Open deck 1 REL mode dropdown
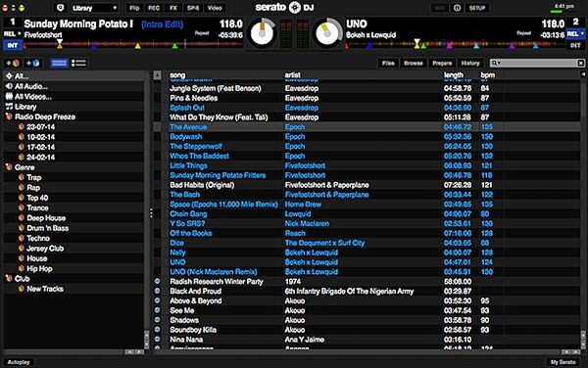 (x=13, y=33)
